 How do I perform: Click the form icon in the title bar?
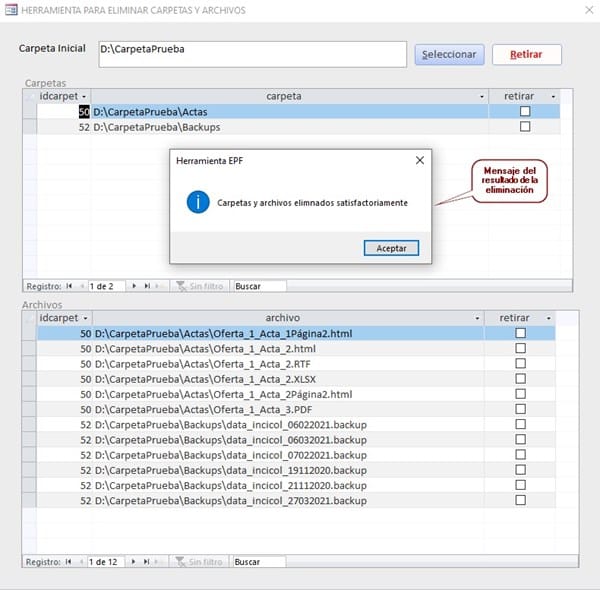tap(11, 10)
